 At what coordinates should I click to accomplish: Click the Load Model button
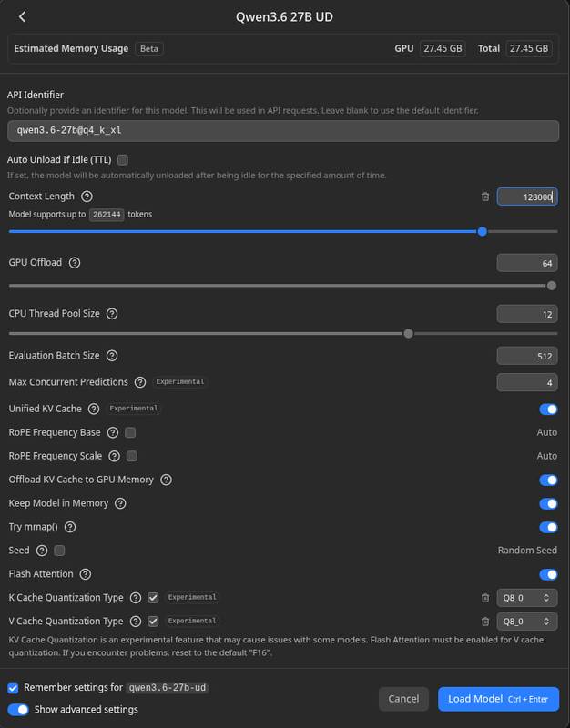pyautogui.click(x=498, y=699)
